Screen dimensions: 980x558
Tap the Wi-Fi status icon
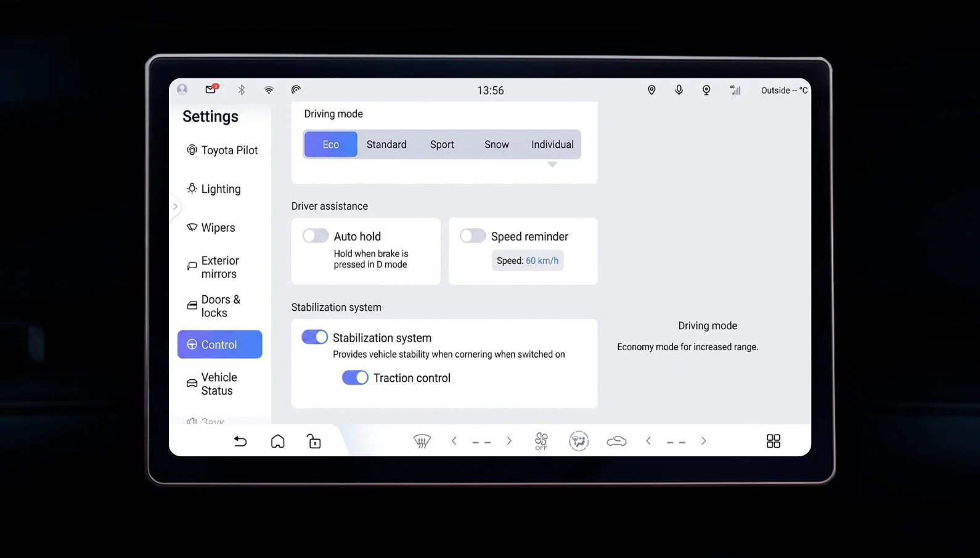pyautogui.click(x=269, y=90)
